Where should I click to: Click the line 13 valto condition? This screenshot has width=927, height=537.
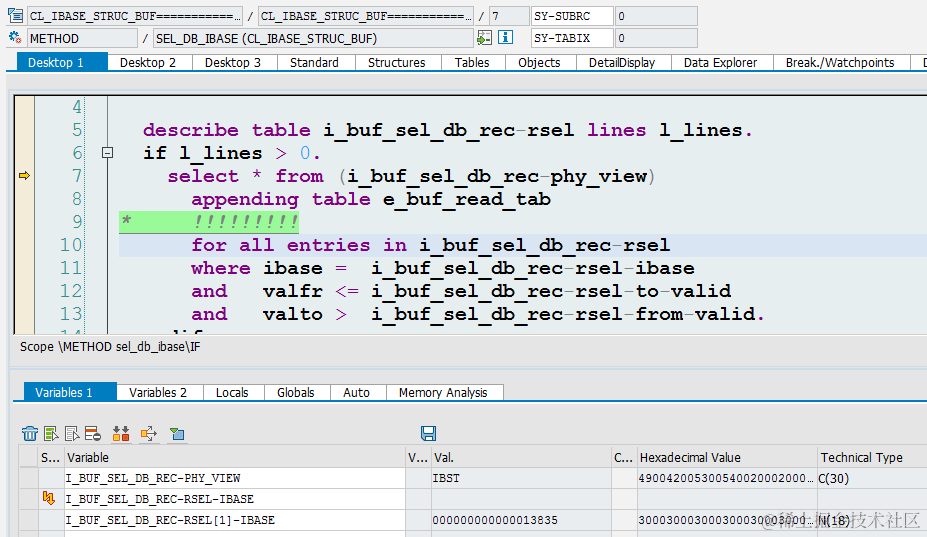[x=478, y=314]
